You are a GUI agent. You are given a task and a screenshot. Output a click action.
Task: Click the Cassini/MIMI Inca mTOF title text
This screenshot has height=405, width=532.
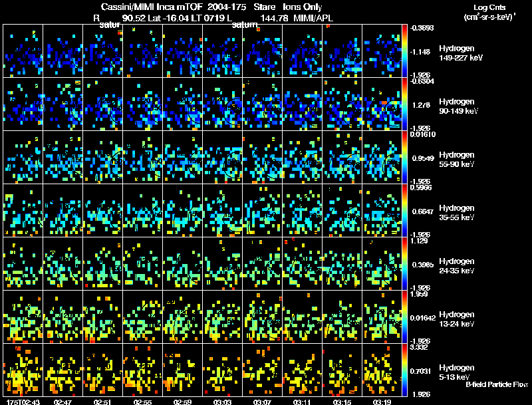tap(152, 7)
